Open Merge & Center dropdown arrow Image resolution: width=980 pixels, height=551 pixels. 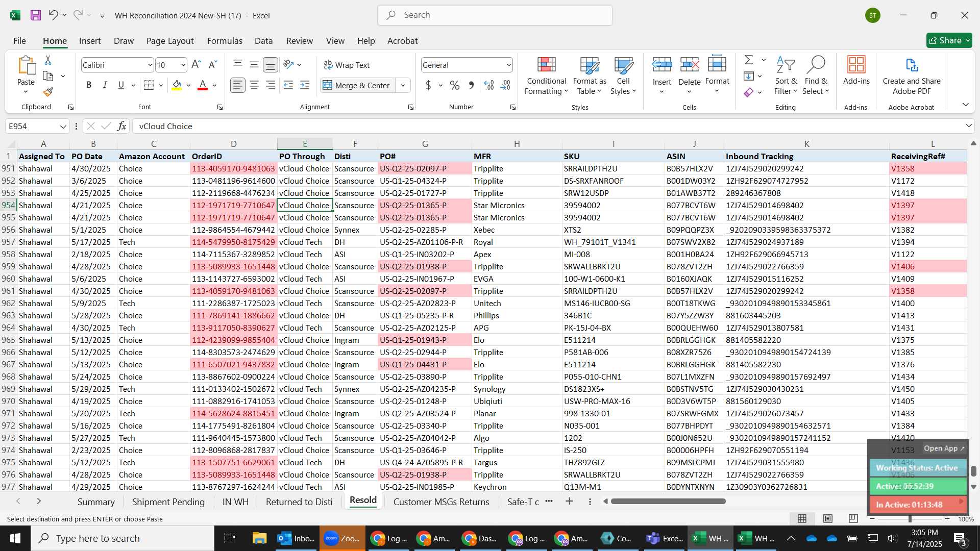(403, 85)
